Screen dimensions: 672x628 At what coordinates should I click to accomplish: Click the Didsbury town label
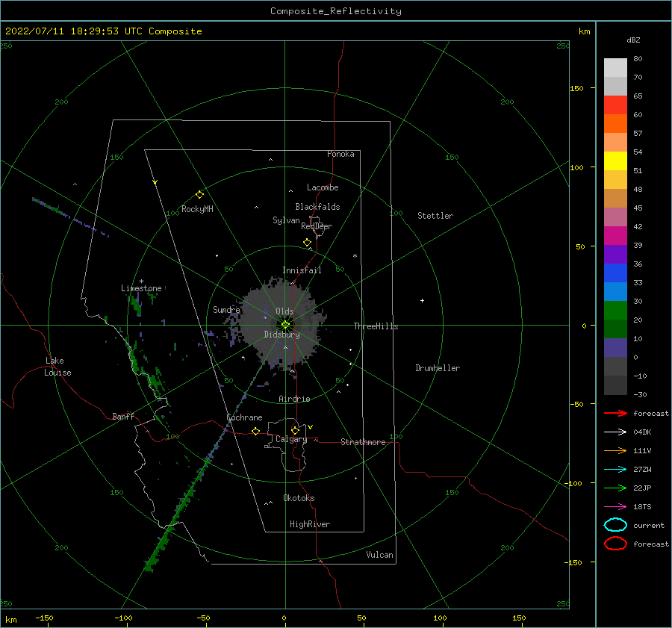click(x=282, y=335)
